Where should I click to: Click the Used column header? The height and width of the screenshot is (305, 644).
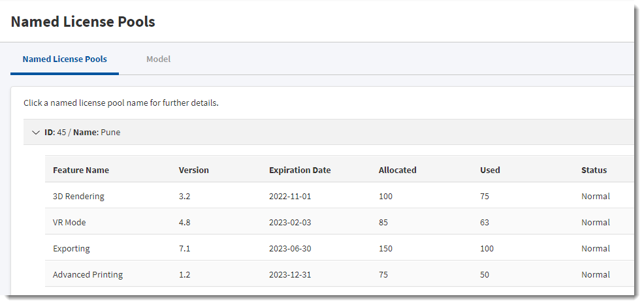[x=490, y=170]
